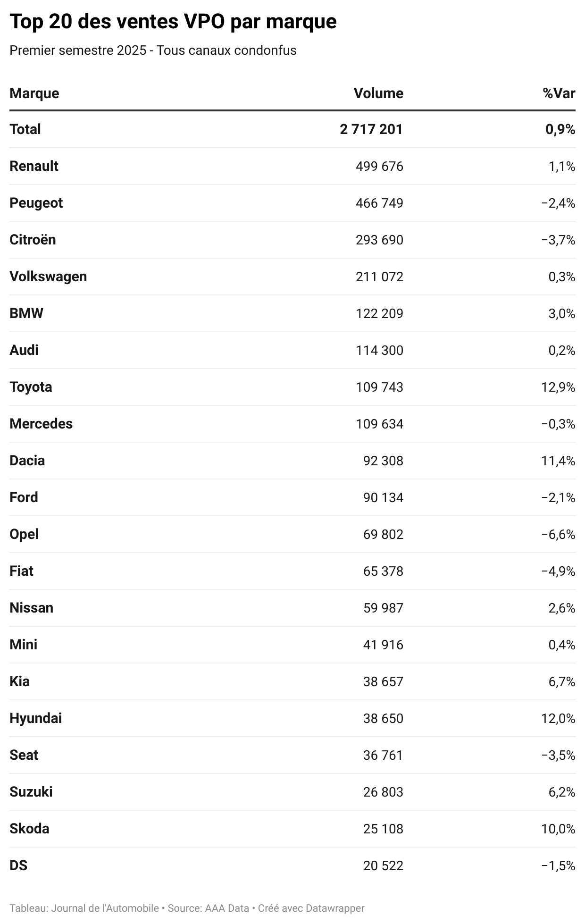
Task: Click the Total volume 2 717 201
Action: tap(371, 129)
